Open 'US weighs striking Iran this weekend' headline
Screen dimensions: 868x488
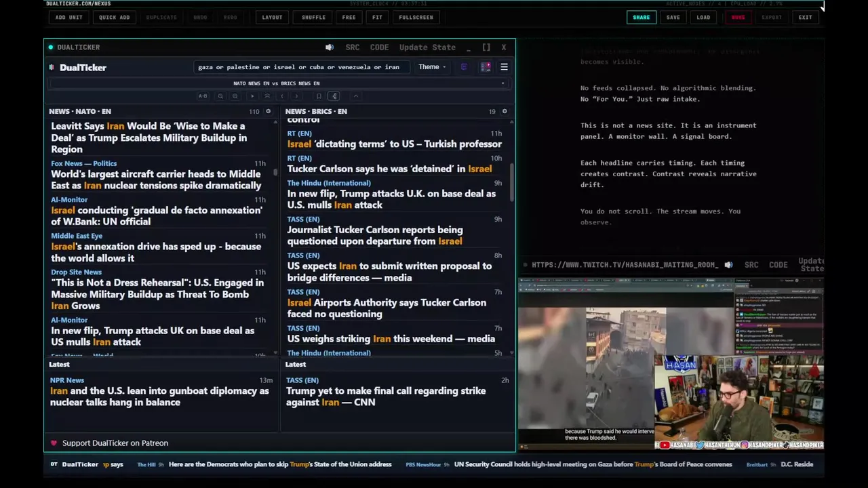click(391, 339)
